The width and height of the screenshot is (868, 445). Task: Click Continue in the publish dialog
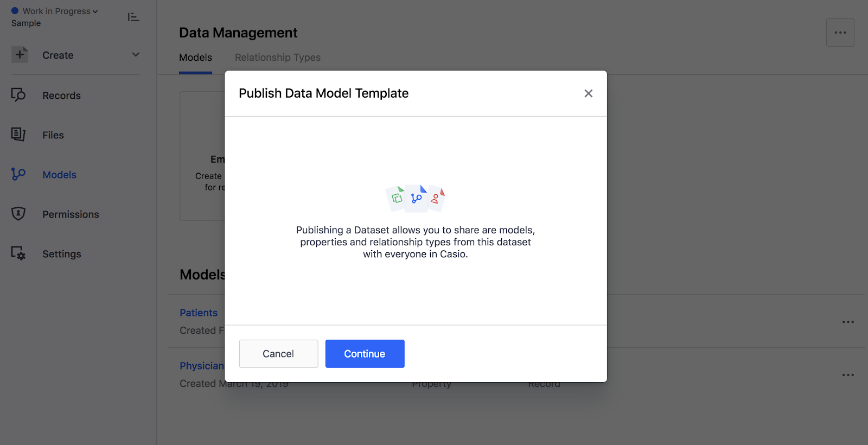(365, 354)
